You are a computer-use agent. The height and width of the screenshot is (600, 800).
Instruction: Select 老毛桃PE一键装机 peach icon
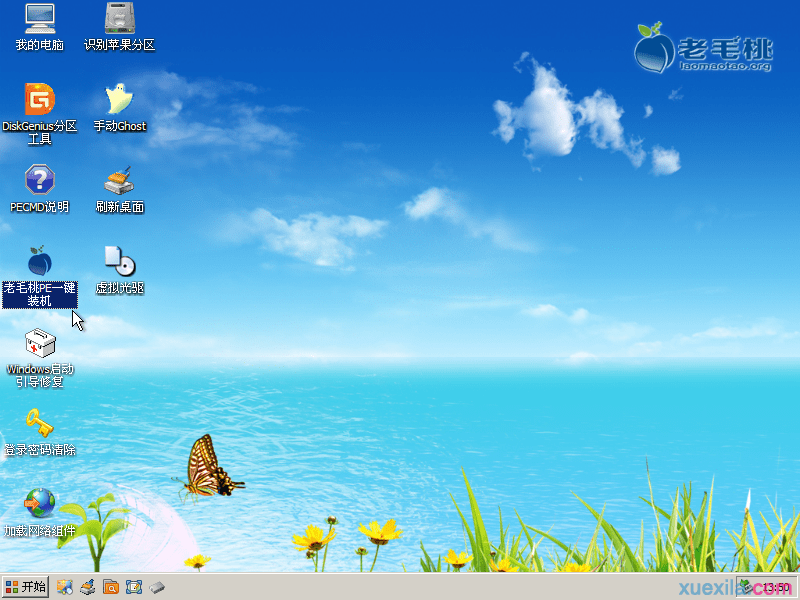(x=40, y=262)
